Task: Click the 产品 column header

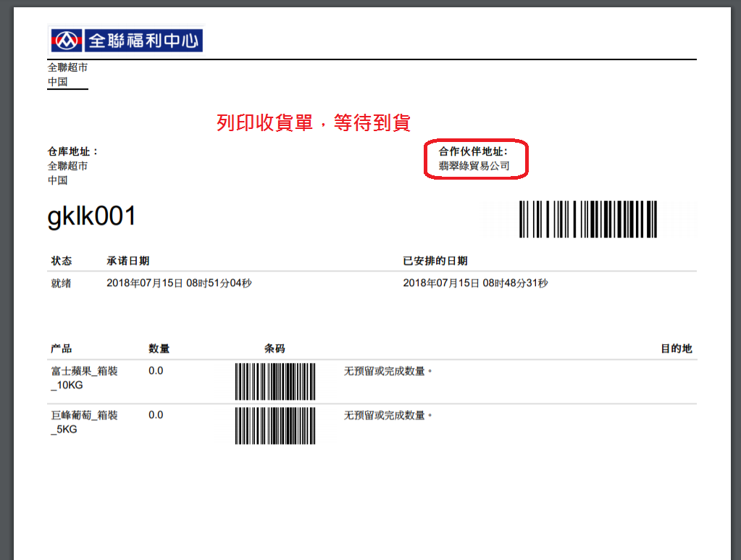Action: 62,348
